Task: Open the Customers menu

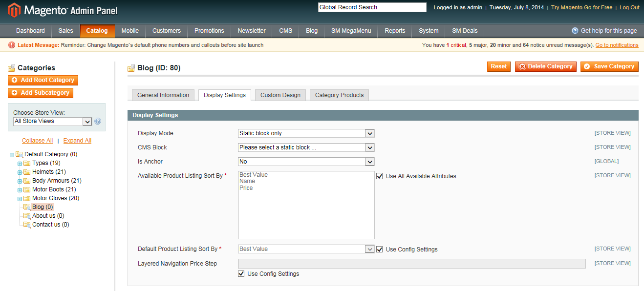Action: 167,31
